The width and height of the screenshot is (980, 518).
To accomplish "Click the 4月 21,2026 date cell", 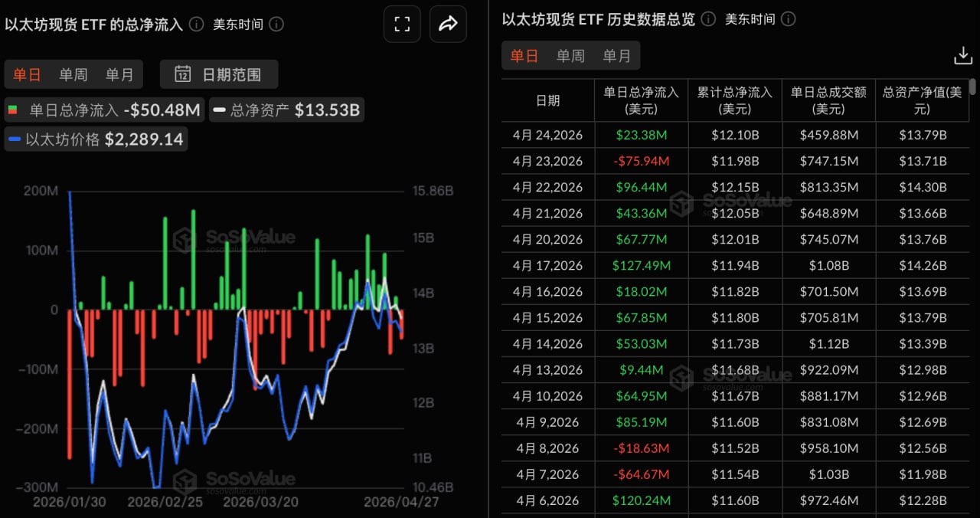I will tap(547, 213).
